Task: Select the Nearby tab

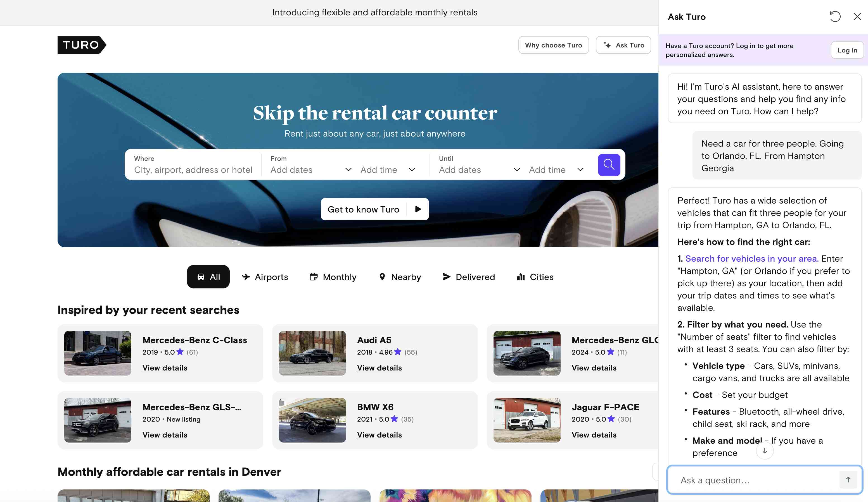Action: tap(400, 277)
